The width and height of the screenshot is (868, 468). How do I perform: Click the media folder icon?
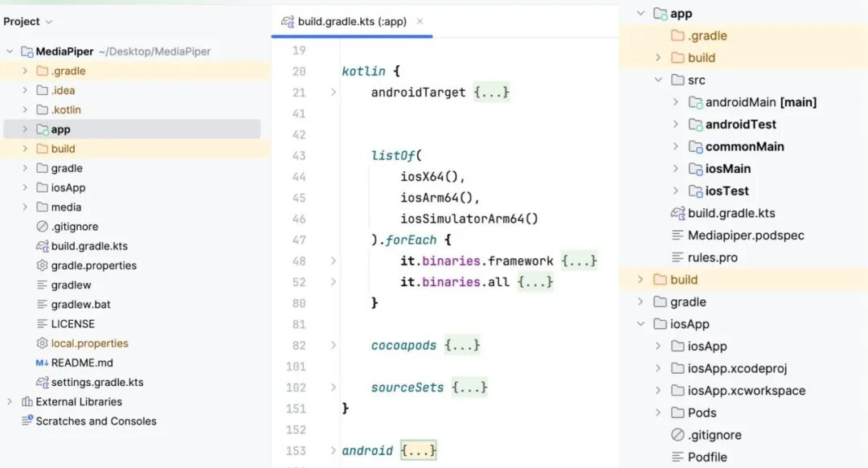pyautogui.click(x=42, y=207)
